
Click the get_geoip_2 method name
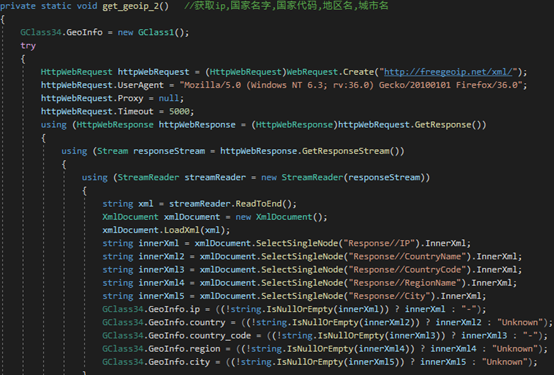131,6
